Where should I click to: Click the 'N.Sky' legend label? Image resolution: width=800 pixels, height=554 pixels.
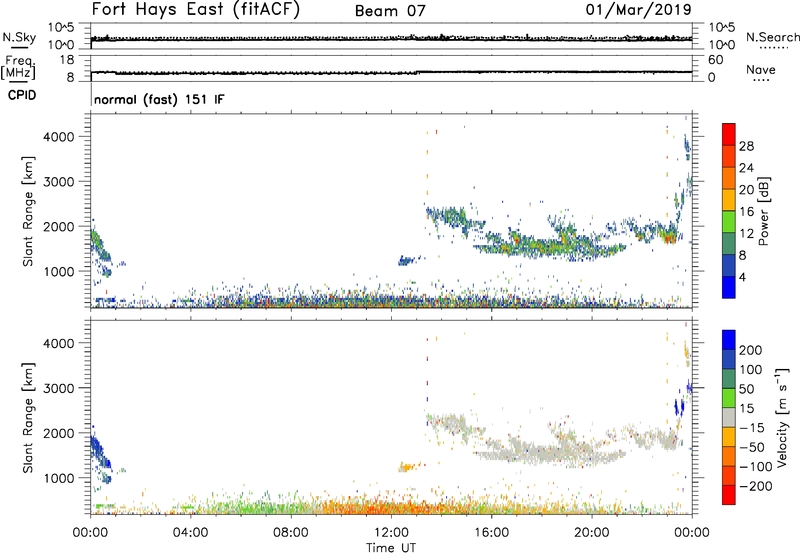[19, 37]
